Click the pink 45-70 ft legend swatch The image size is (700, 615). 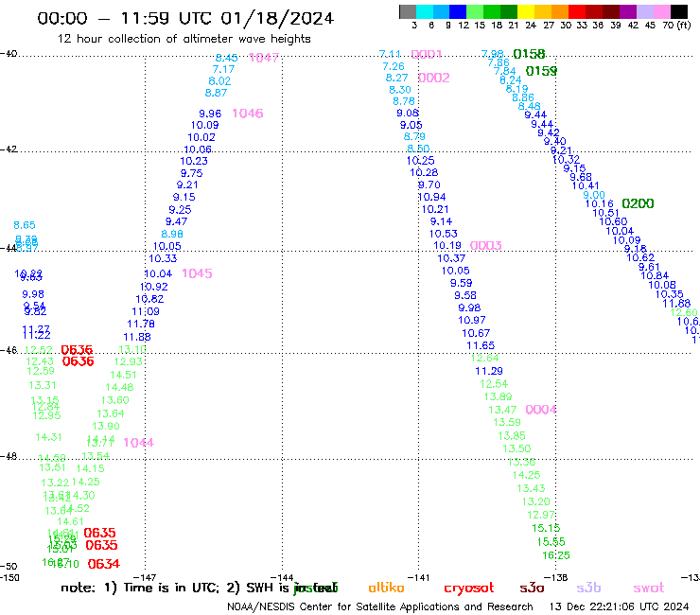pyautogui.click(x=661, y=11)
